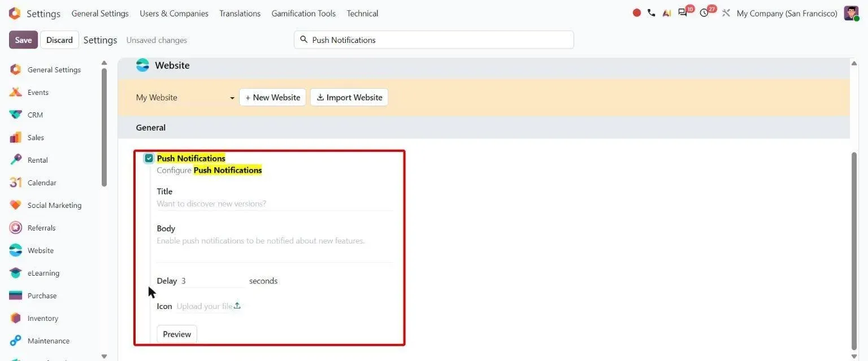Image resolution: width=868 pixels, height=361 pixels.
Task: Click the sidebar scroll down arrow
Action: [x=104, y=356]
